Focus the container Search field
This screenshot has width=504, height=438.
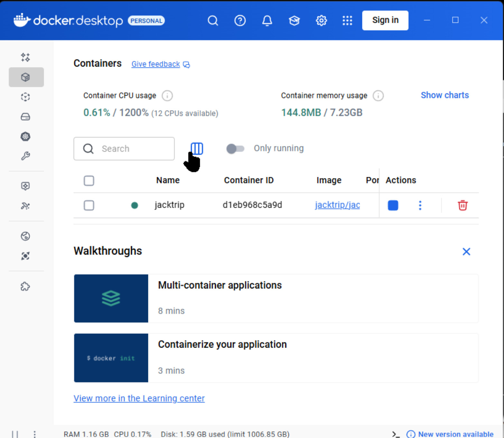pos(124,149)
